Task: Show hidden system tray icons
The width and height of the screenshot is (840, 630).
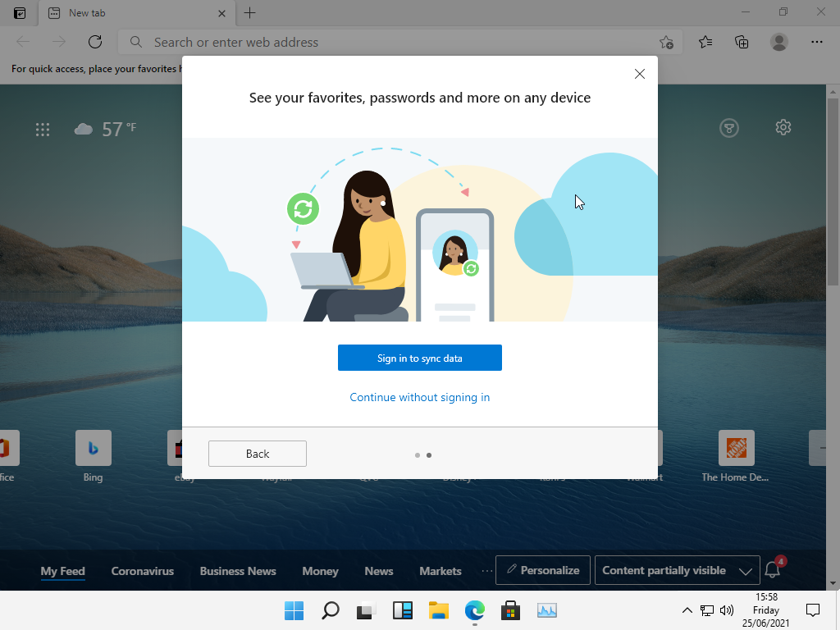Action: 687,610
